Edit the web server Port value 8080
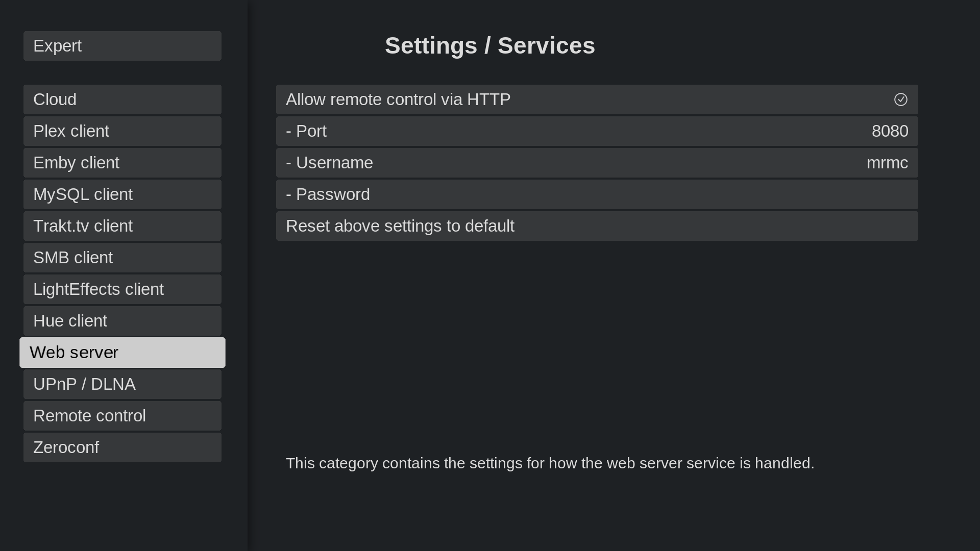Screen dimensions: 980x551 coord(596,131)
